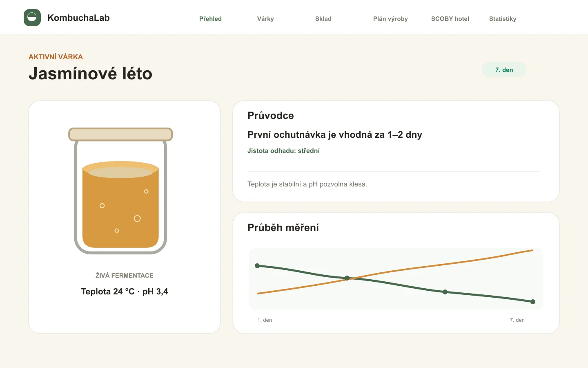Open the SCOBY hotel page

click(450, 19)
